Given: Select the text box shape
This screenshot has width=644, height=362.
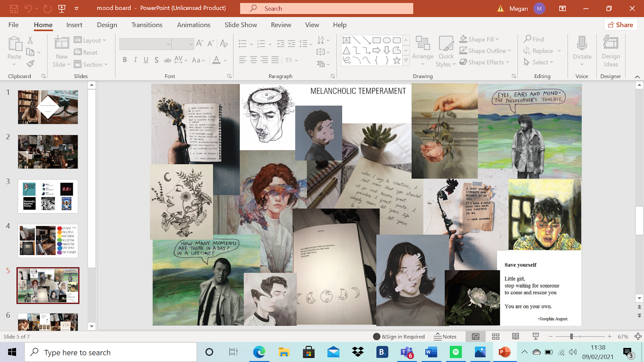Looking at the screenshot, I should click(x=347, y=40).
